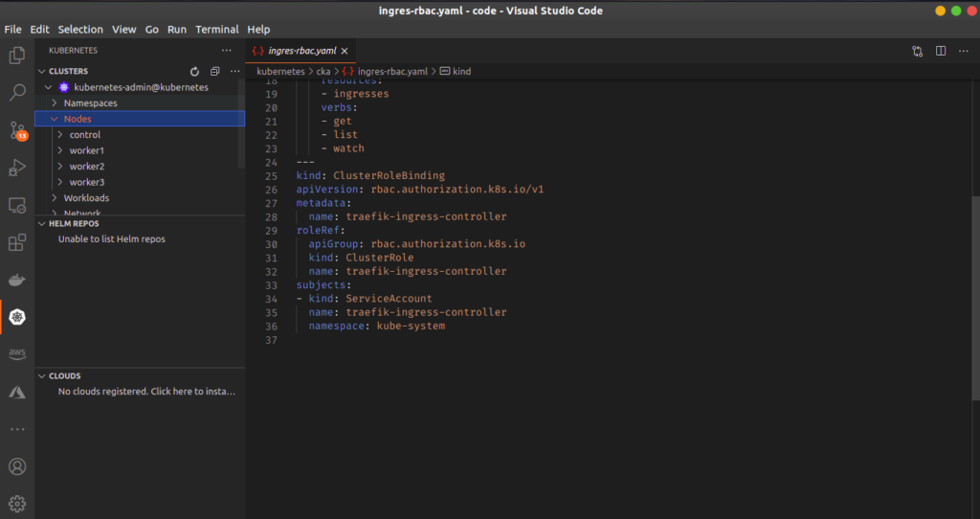Open the Explorer view in activity bar
This screenshot has height=519, width=980.
[17, 56]
